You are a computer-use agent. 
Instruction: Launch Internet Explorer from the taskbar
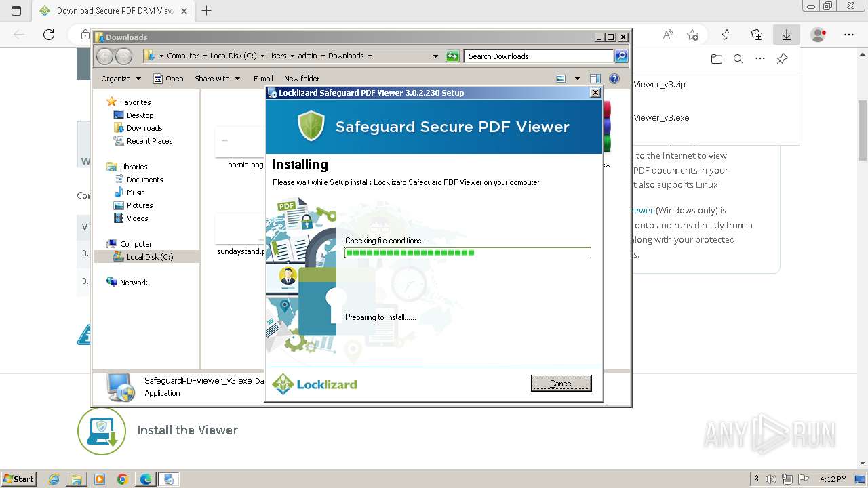point(54,479)
